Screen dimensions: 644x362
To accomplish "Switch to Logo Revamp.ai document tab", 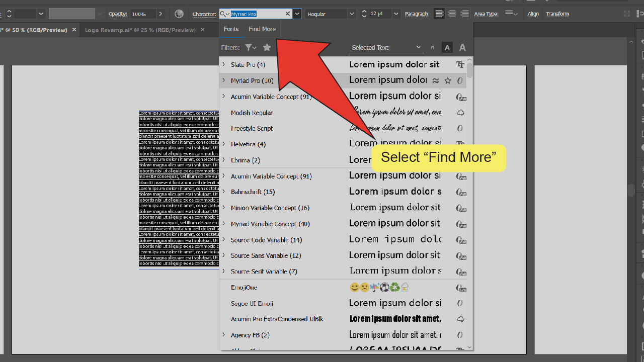I will click(140, 30).
